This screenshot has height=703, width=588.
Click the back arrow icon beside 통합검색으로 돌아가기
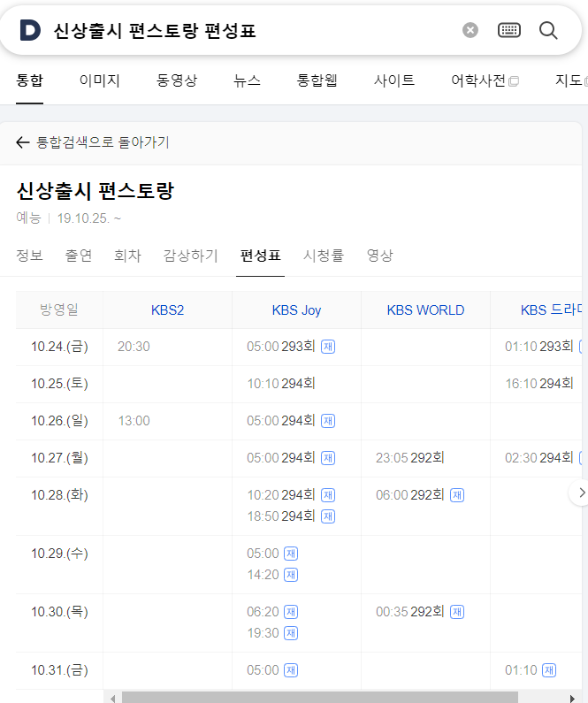click(22, 142)
